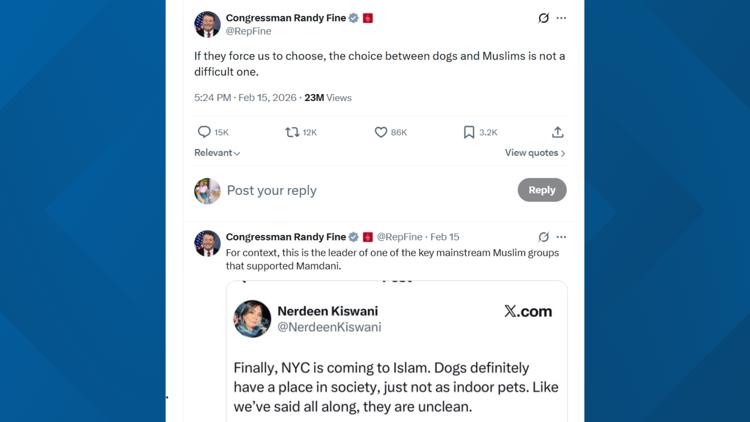Open three-dot menu on the reply post
The height and width of the screenshot is (422, 750).
point(561,237)
